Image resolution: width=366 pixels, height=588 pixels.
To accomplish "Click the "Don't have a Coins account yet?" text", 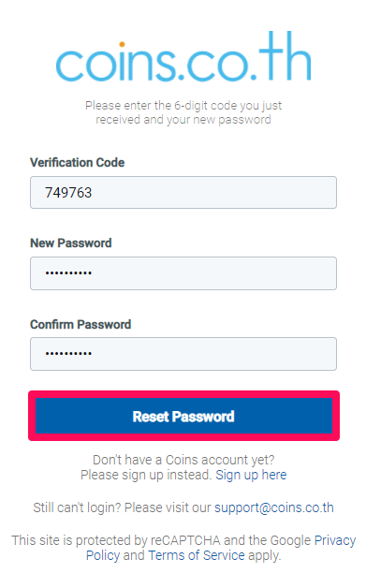I will click(183, 460).
